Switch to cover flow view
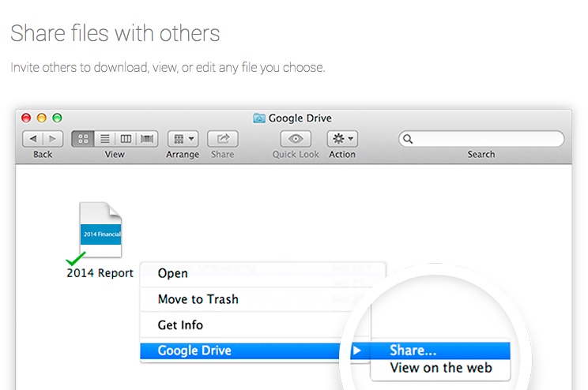 click(x=147, y=139)
